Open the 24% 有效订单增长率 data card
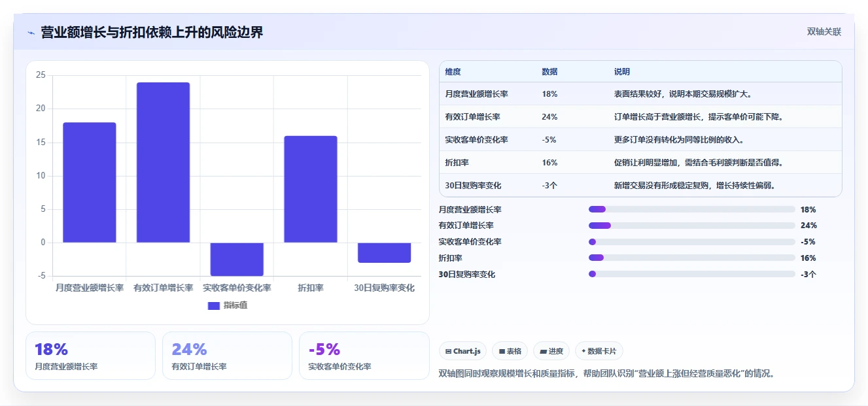Screen dimensions: 868x406 click(227, 356)
